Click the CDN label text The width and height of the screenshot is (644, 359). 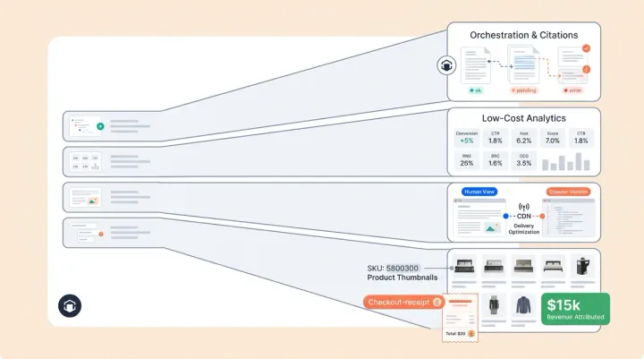pyautogui.click(x=523, y=216)
